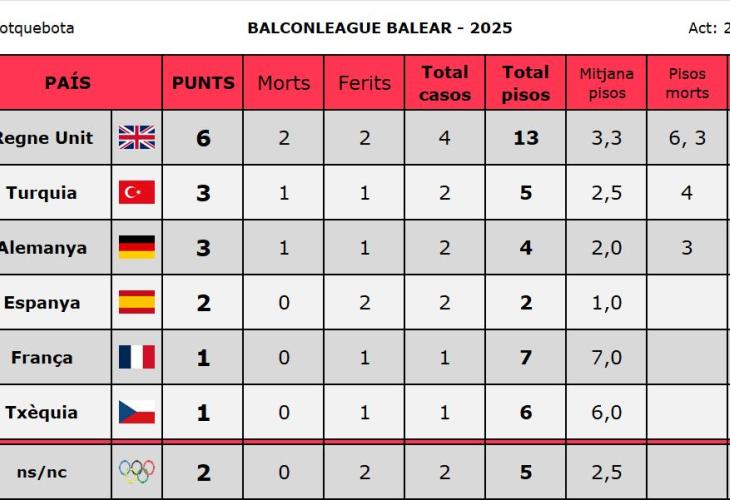Click the Mitjana pisos header cell

pos(607,83)
